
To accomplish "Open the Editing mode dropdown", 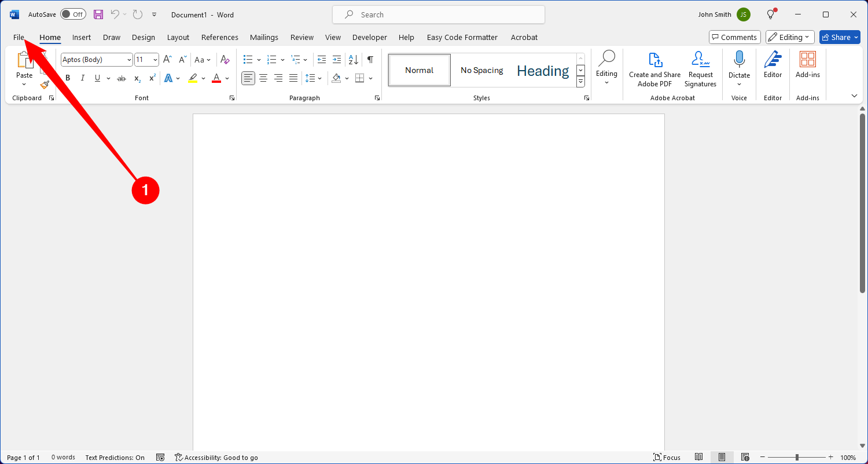I will [x=790, y=37].
